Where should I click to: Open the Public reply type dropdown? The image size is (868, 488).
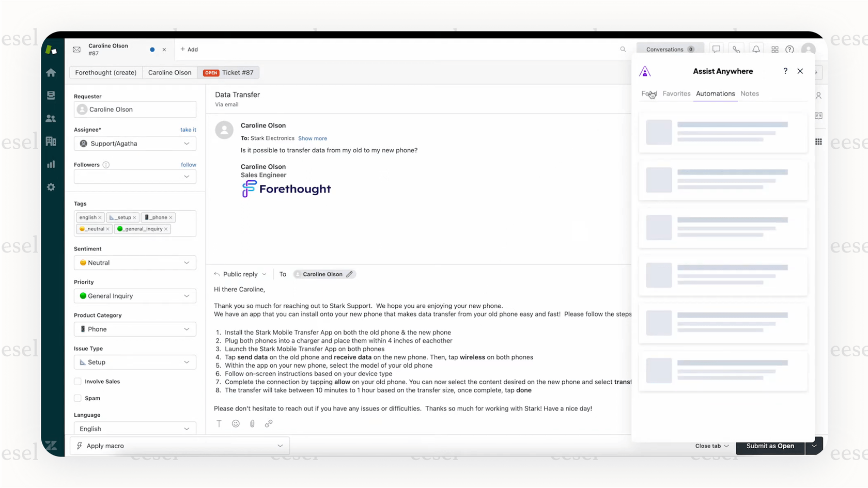click(240, 274)
